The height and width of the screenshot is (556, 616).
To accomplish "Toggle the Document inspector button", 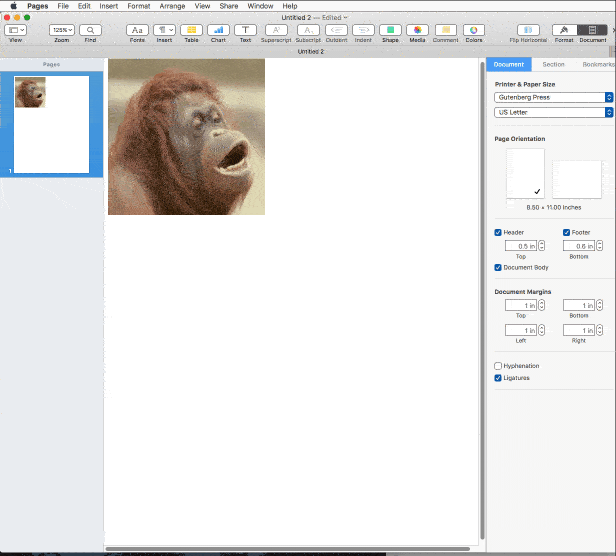I will point(592,30).
